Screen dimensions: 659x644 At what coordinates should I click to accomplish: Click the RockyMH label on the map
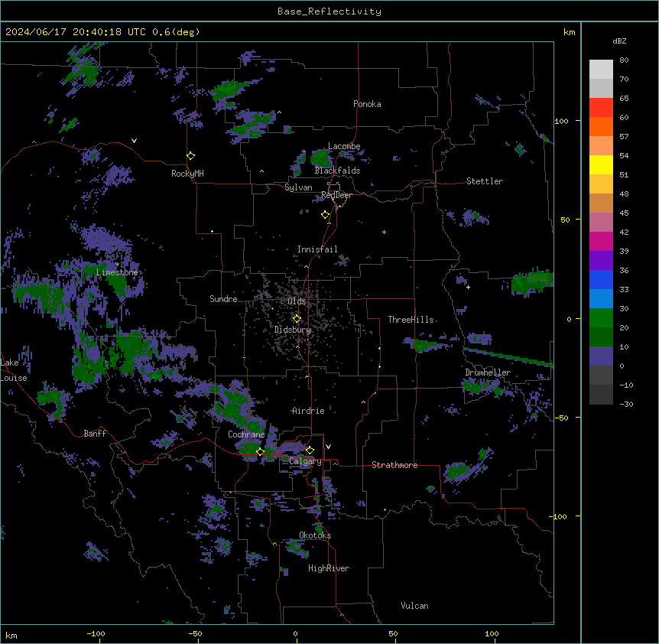pyautogui.click(x=187, y=174)
